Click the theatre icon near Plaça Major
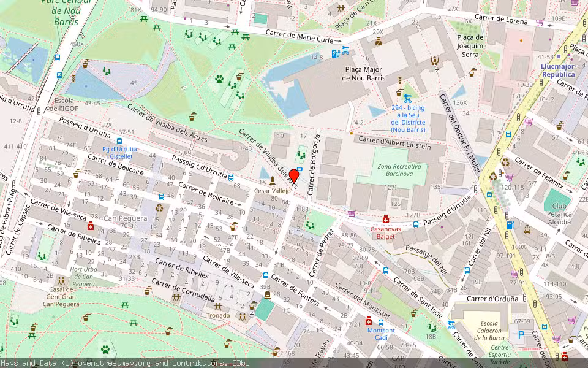The height and width of the screenshot is (368, 588). tap(435, 61)
